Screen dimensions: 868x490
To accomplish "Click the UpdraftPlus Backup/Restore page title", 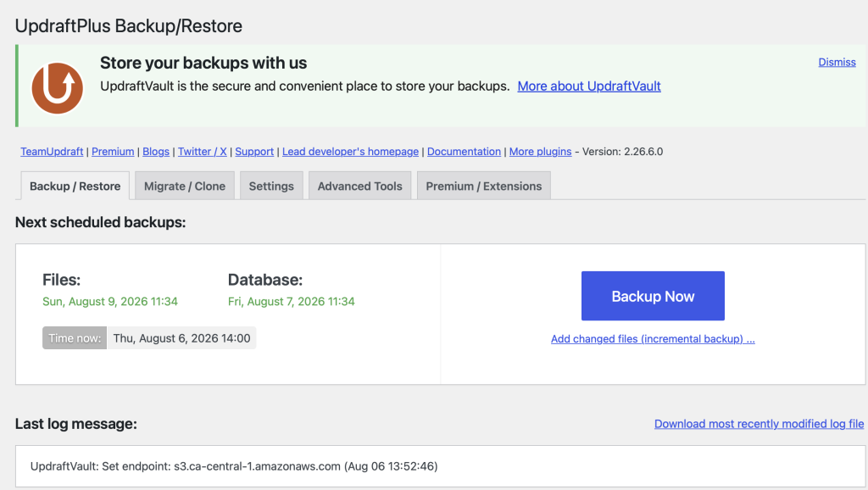I will 129,26.
